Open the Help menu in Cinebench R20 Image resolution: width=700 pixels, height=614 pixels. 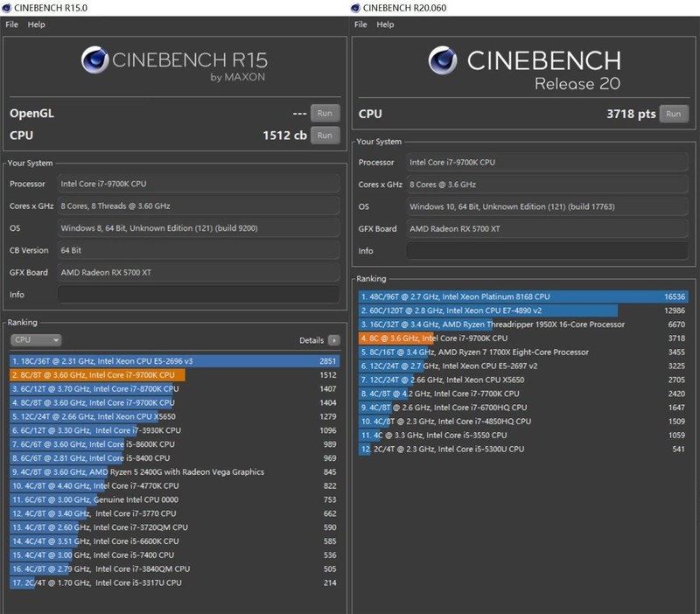pyautogui.click(x=385, y=24)
